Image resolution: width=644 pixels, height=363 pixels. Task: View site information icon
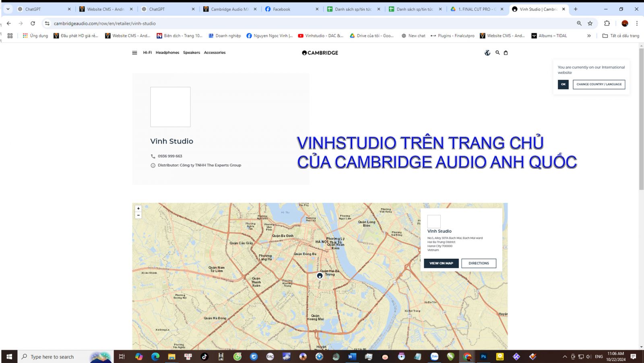47,23
